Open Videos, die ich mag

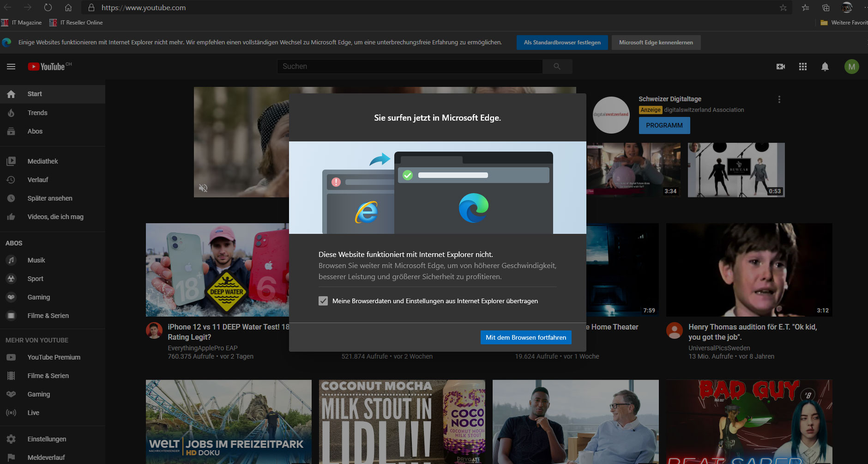coord(53,217)
